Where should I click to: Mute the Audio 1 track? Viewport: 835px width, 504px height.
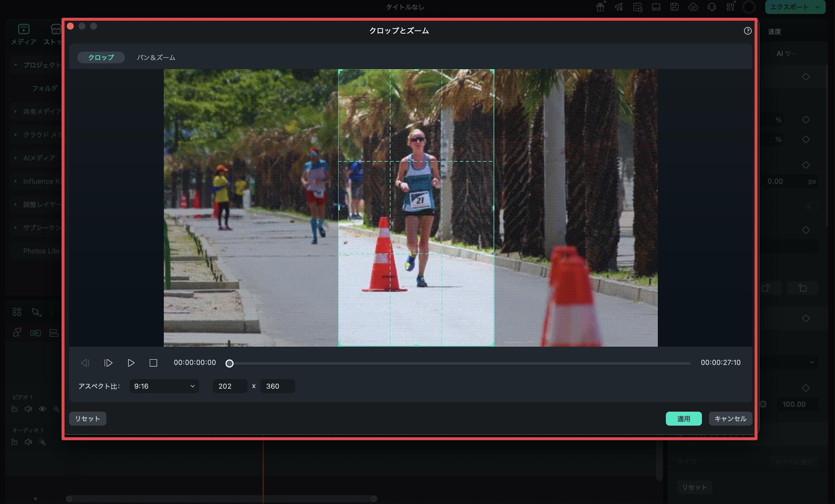tap(28, 442)
